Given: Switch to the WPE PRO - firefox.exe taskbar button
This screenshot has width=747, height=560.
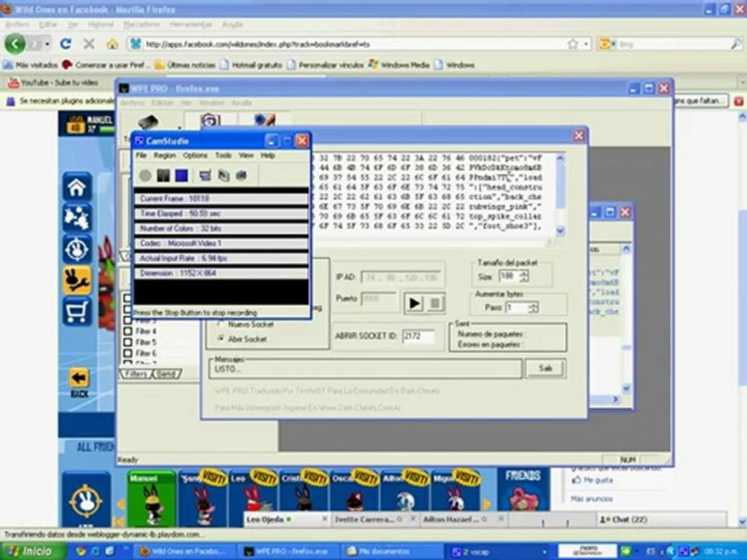Looking at the screenshot, I should (289, 552).
